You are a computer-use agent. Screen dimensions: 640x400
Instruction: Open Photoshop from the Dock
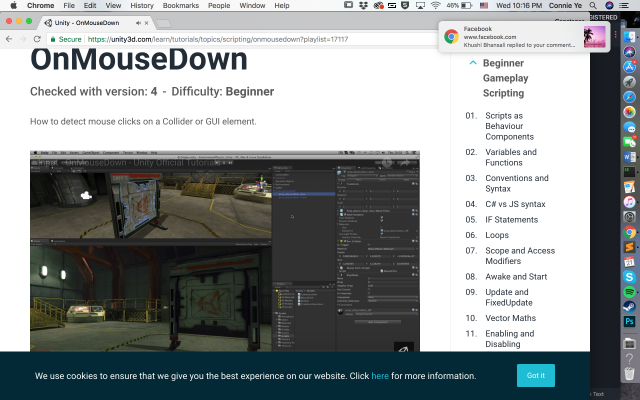(x=629, y=322)
